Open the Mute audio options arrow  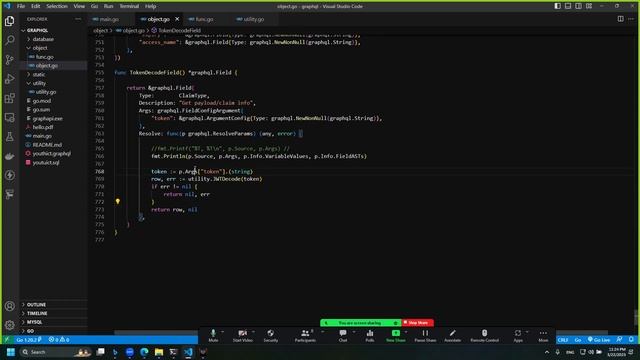223,332
